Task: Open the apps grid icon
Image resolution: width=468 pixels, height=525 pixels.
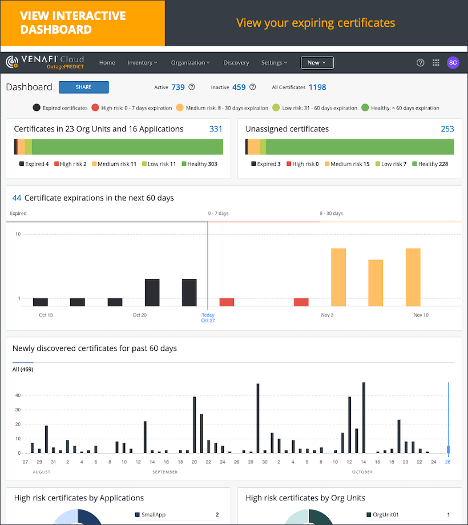Action: point(436,63)
